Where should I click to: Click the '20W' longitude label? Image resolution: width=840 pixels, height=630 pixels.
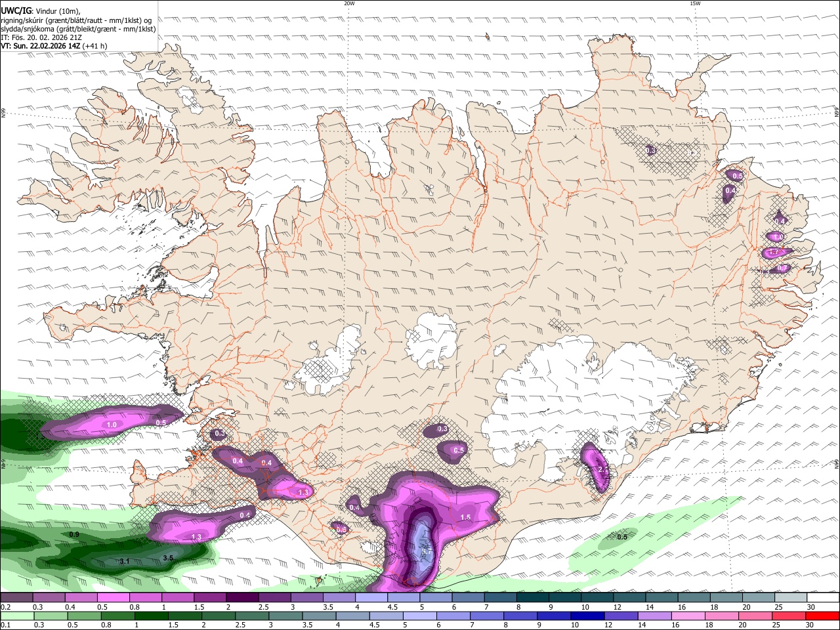349,3
